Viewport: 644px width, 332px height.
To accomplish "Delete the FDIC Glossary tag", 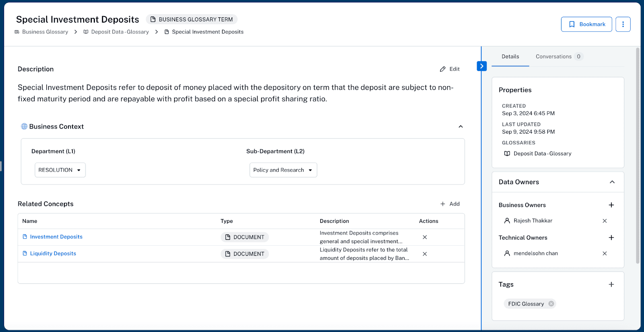I will coord(551,304).
